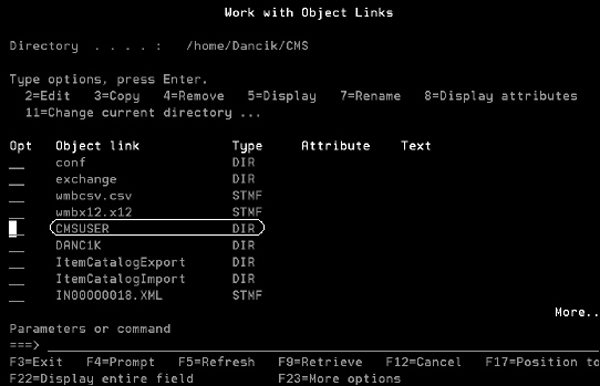
Task: Click the DIR type of exchange row
Action: click(243, 179)
